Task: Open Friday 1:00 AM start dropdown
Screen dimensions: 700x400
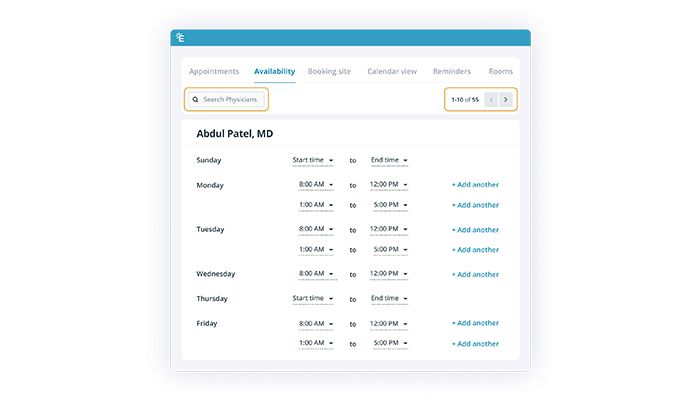Action: tap(316, 343)
